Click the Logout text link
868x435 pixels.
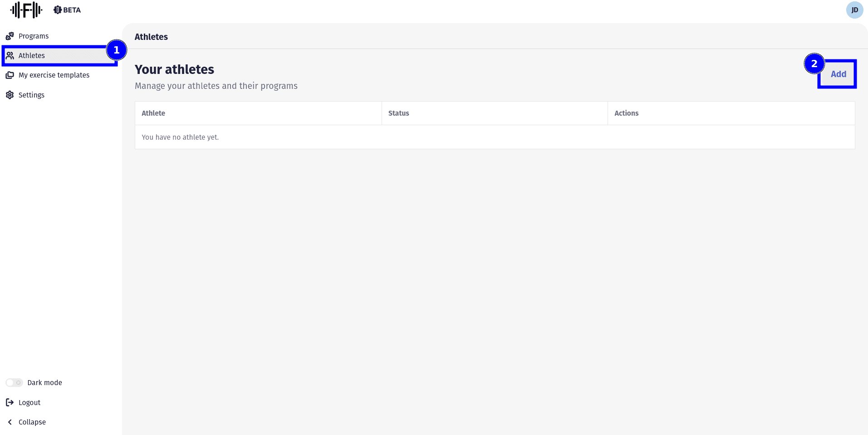[29, 403]
